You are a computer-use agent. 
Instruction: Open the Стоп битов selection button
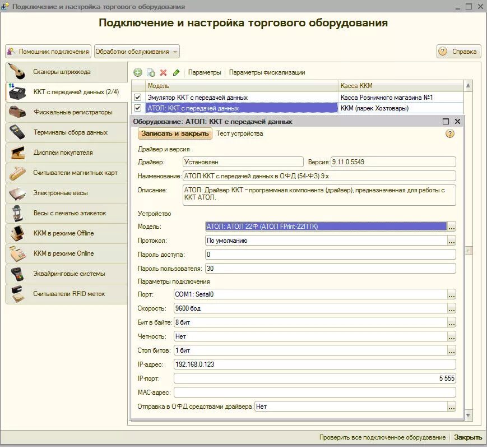(451, 350)
